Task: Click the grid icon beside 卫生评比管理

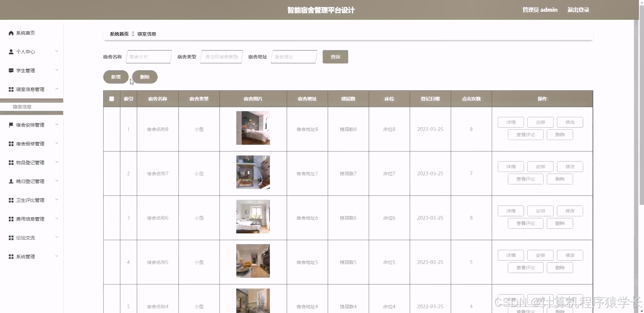Action: click(11, 200)
